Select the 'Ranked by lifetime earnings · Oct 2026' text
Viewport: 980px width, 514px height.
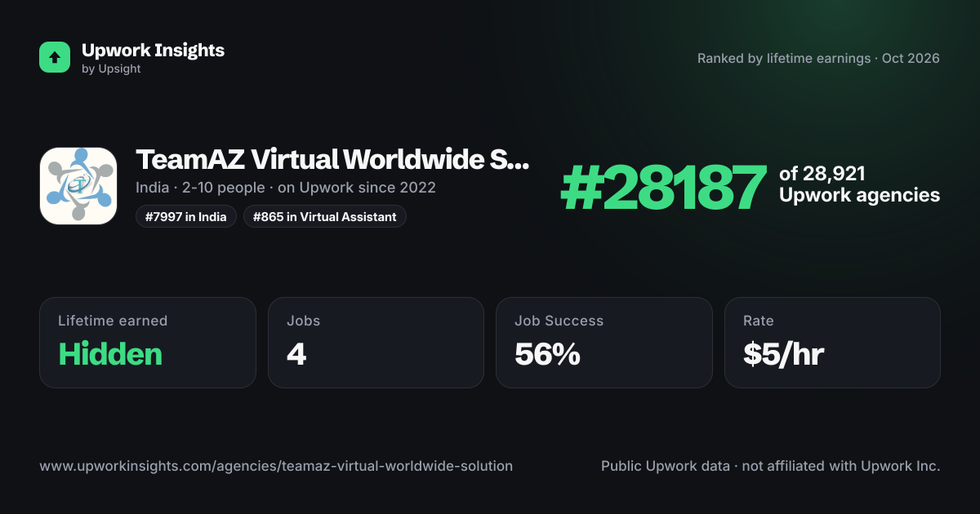coord(818,59)
